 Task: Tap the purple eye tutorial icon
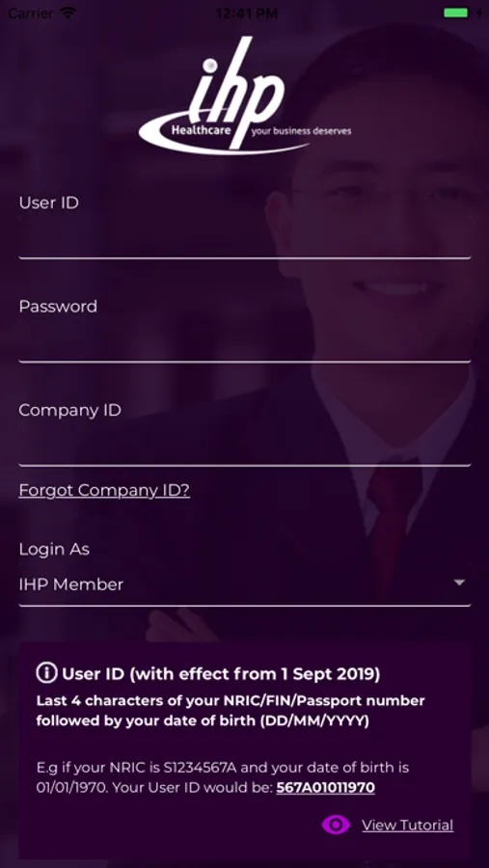pos(336,825)
